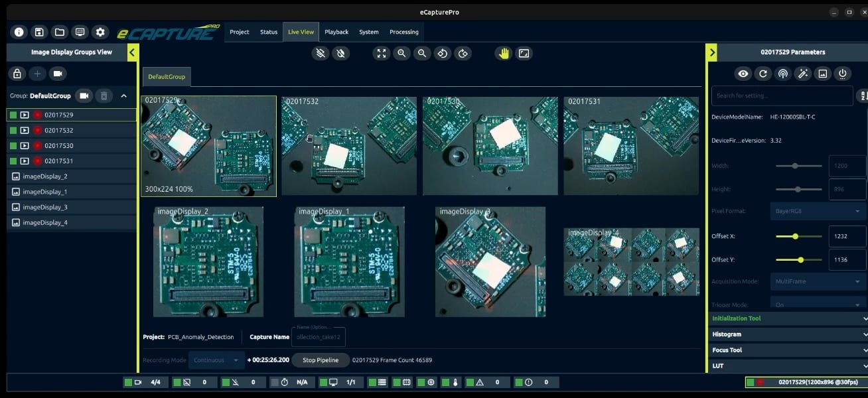
Task: Select the Live View tab
Action: click(301, 32)
